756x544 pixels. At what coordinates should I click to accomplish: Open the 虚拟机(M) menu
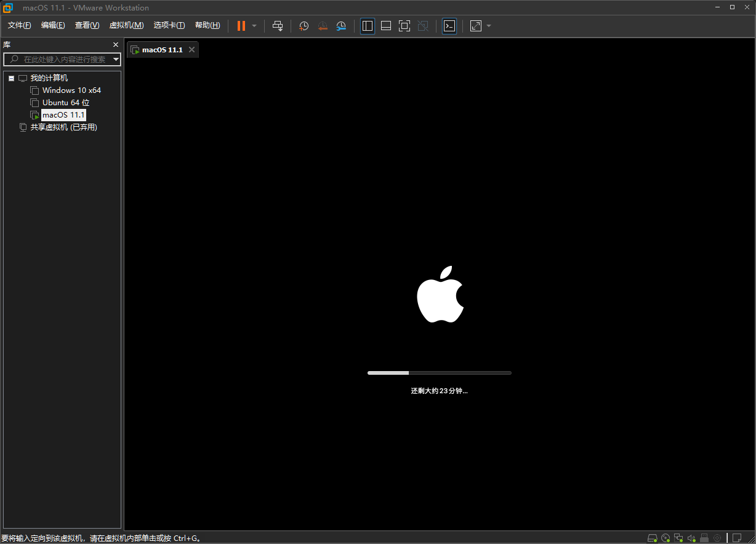pos(126,25)
